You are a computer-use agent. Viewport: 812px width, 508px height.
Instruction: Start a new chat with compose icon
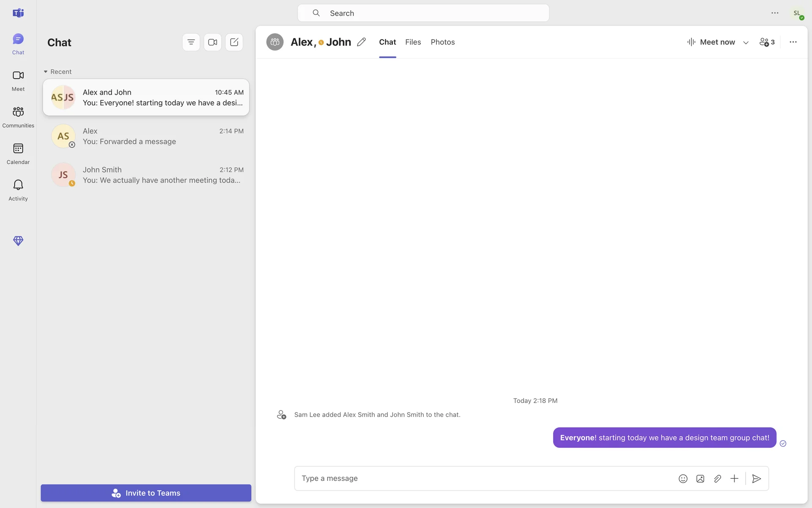coord(234,42)
